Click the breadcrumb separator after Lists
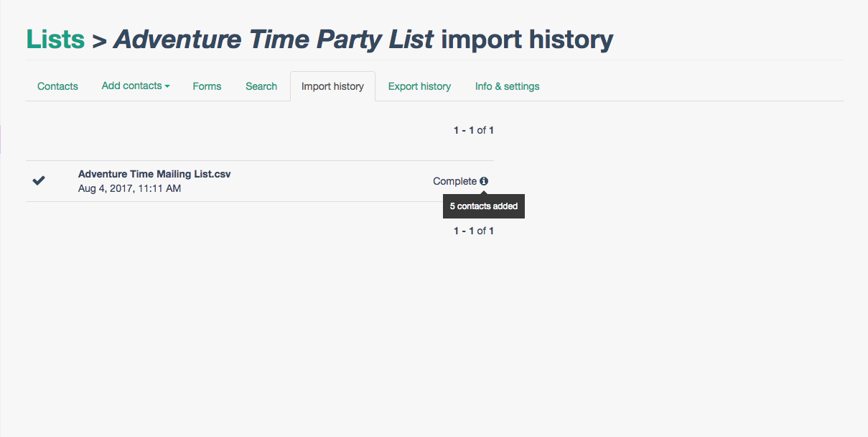This screenshot has height=437, width=868. (x=100, y=40)
